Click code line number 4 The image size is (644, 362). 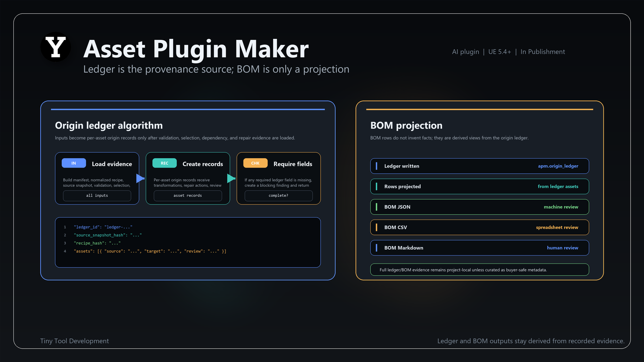coord(65,251)
